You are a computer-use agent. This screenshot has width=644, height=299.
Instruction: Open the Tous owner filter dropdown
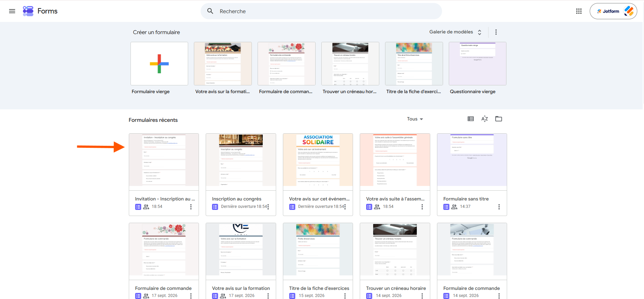415,119
